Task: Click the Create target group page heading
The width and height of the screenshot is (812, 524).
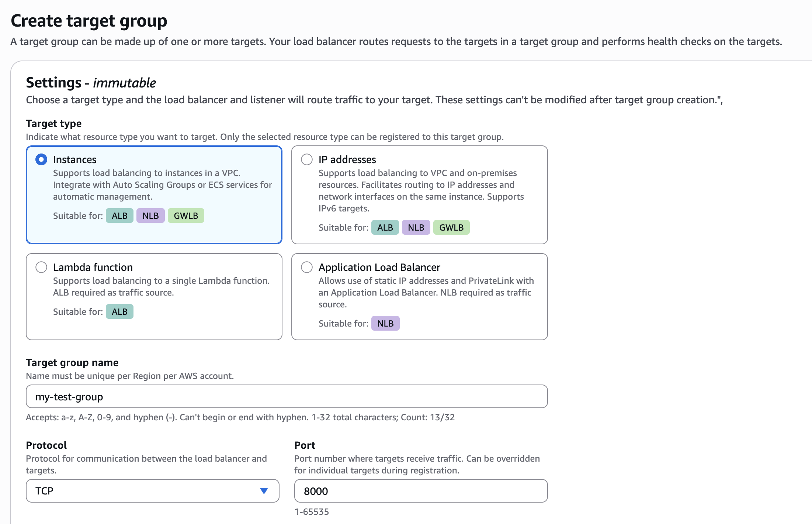Action: 89,21
